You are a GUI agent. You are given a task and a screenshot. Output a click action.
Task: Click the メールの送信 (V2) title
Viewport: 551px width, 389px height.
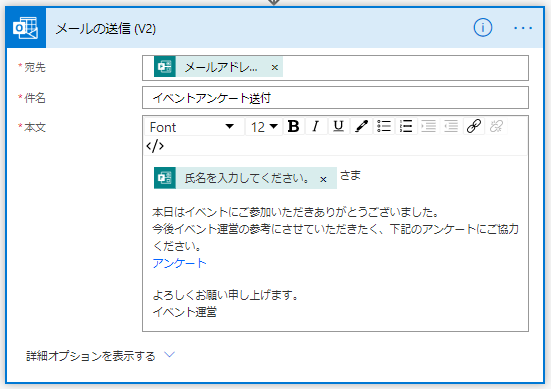point(105,28)
